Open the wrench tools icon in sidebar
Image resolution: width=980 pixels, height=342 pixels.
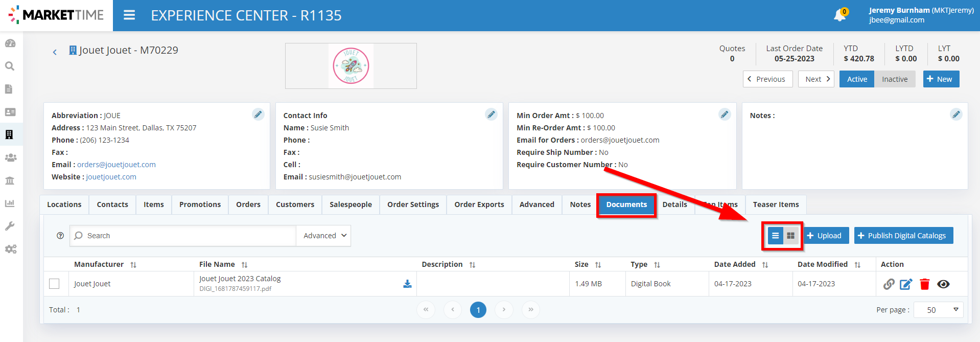tap(10, 226)
